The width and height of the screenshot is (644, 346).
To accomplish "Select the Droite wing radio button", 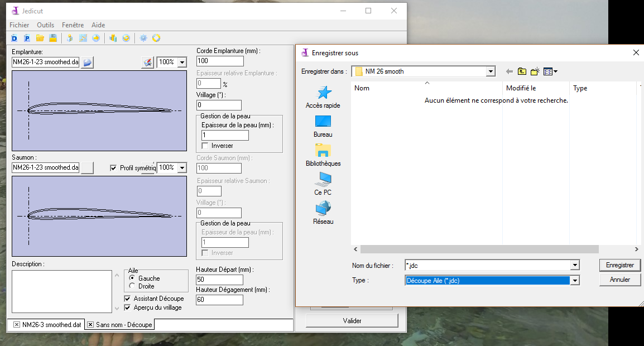I will [x=132, y=286].
